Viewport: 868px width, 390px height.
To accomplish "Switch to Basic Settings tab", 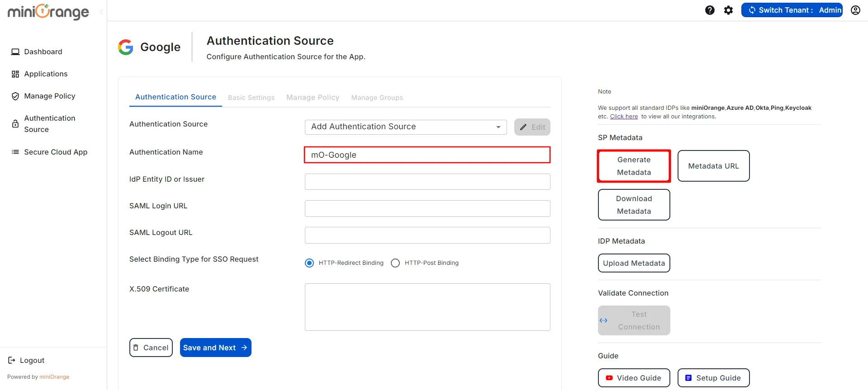I will coord(251,98).
